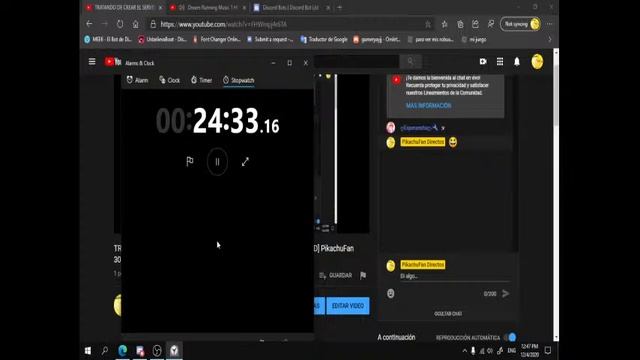
Task: Click the browser share icon
Action: [476, 24]
